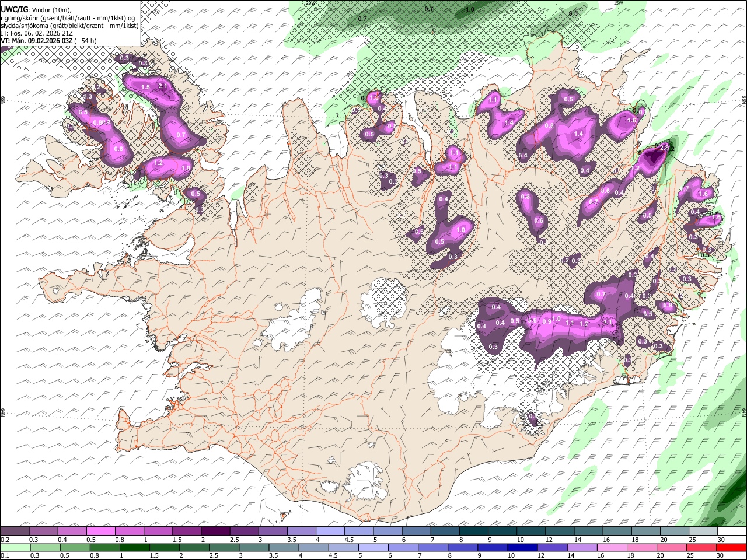The width and height of the screenshot is (747, 560).
Task: Click the darkest green rain swatch between 1 and 1.5
Action: 135,547
